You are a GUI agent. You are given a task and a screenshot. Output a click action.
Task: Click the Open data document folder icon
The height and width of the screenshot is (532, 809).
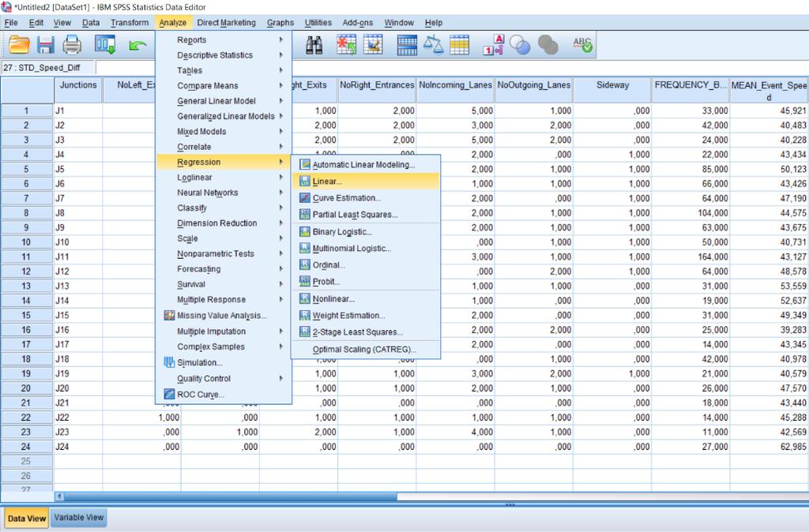click(x=19, y=45)
